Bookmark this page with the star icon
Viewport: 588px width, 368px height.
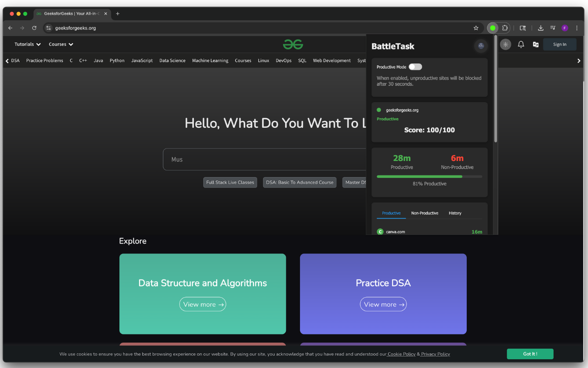[x=476, y=28]
